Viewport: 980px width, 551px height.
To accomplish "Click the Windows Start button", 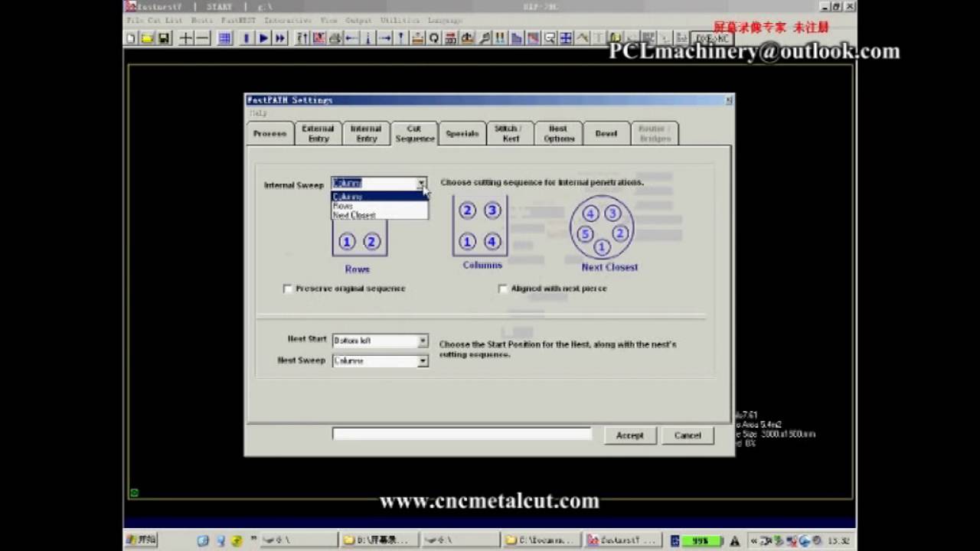I will pos(141,540).
